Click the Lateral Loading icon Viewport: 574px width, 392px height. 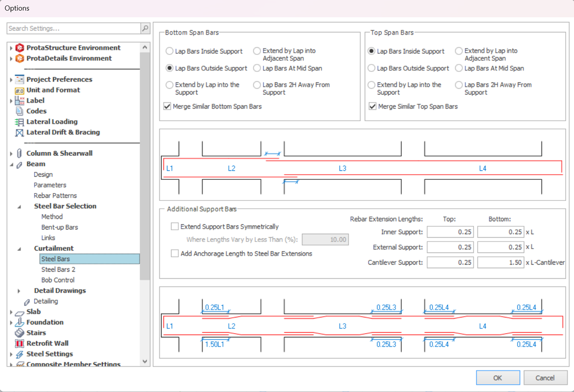(20, 122)
